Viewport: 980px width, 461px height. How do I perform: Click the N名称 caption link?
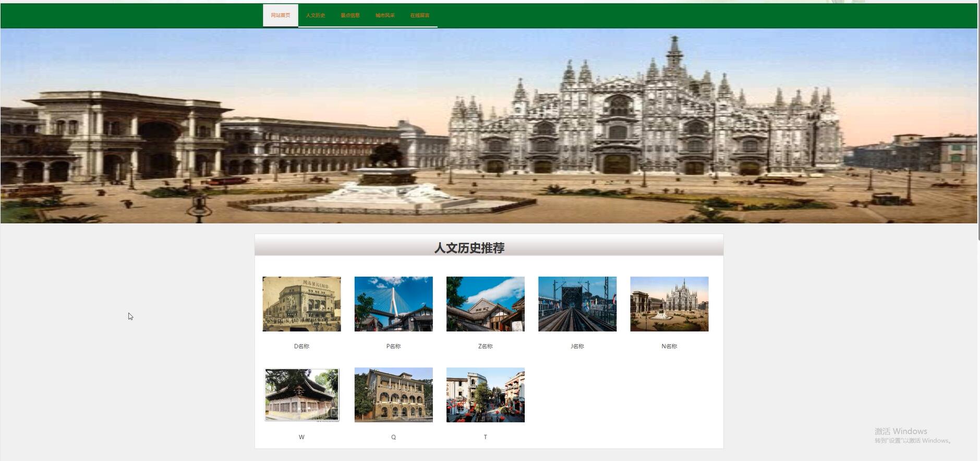(669, 346)
